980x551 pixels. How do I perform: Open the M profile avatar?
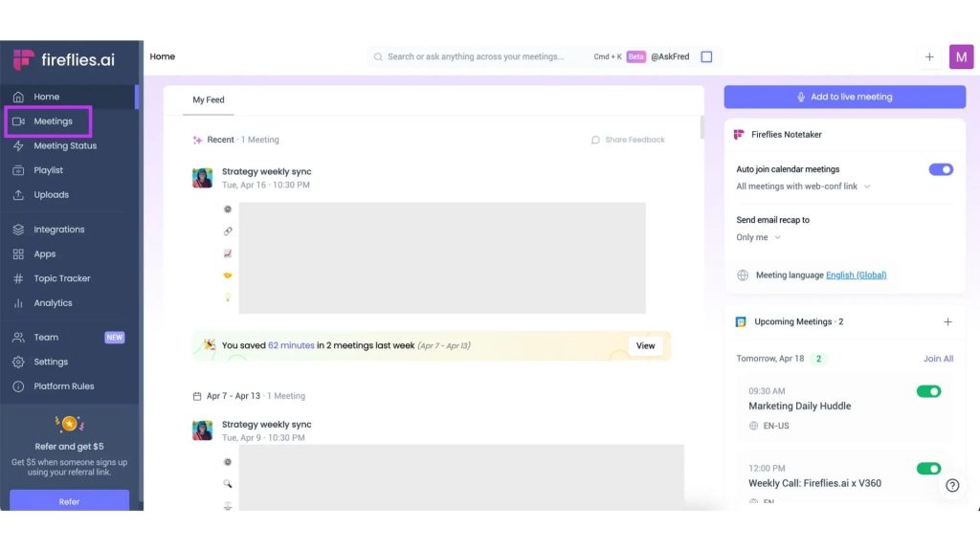pyautogui.click(x=961, y=56)
